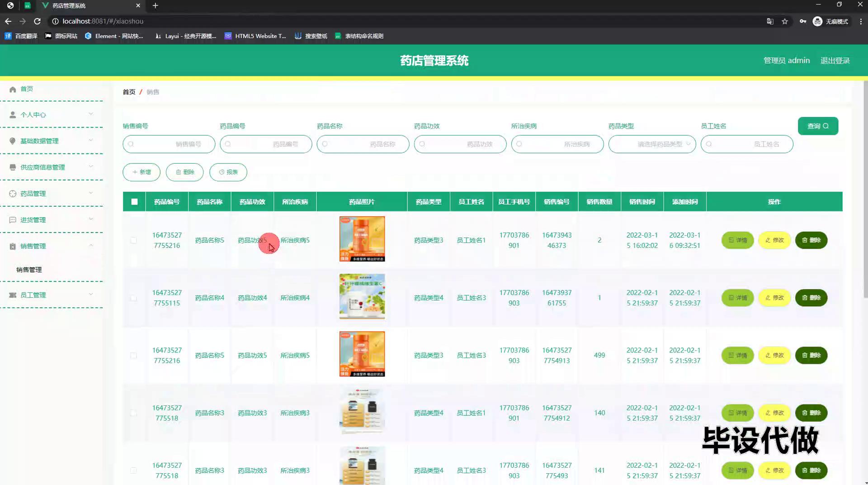Click the 进货管理 sidebar icon

(x=13, y=220)
